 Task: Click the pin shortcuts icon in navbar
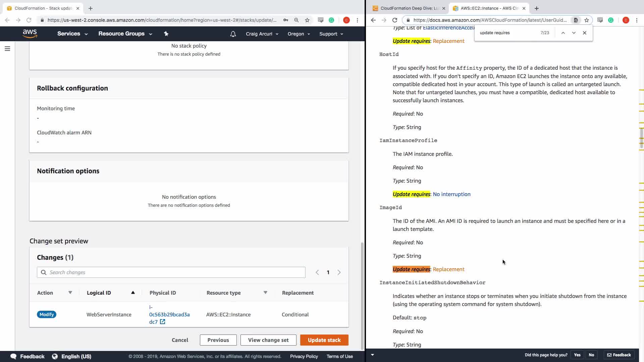tap(166, 34)
